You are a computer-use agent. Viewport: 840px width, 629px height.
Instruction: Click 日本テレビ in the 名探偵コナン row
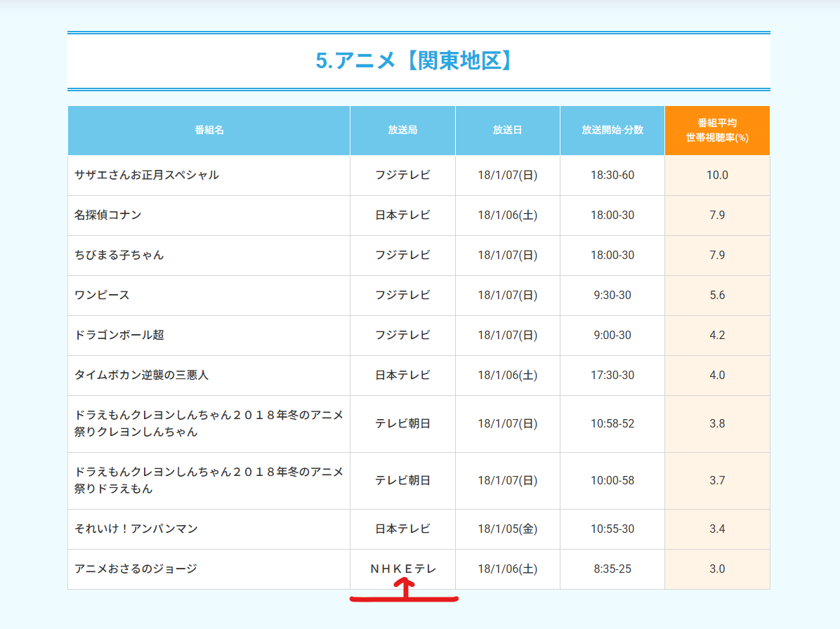(x=402, y=215)
